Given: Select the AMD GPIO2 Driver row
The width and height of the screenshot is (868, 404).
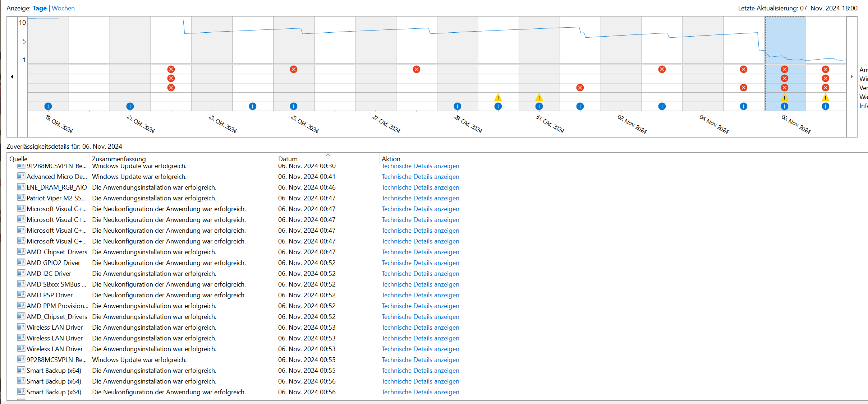Looking at the screenshot, I should [53, 263].
